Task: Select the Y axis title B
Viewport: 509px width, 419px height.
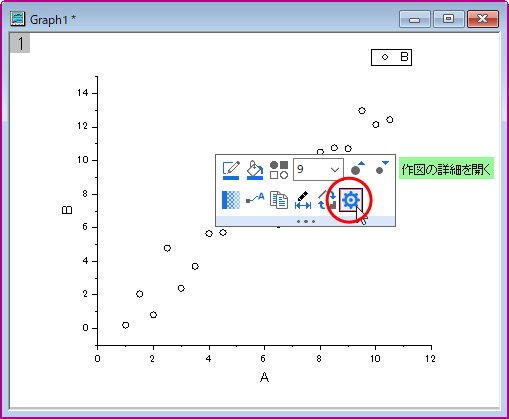Action: tap(67, 210)
